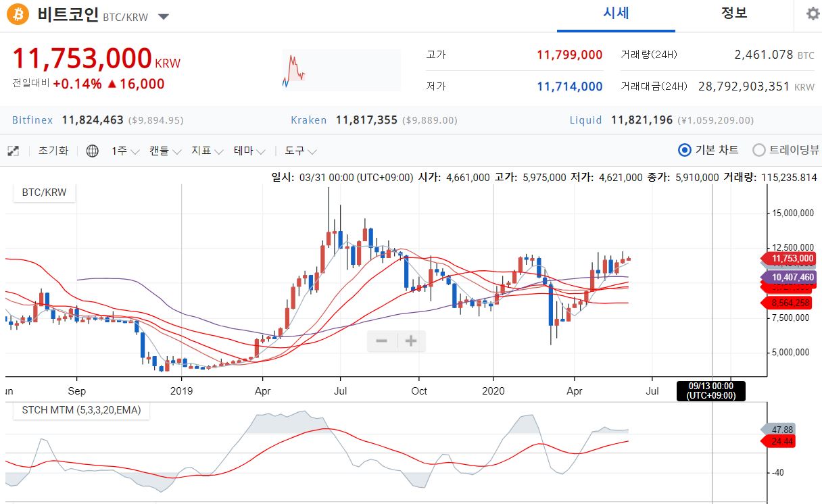
Task: Click the orange Bitcoin logo icon
Action: point(18,14)
